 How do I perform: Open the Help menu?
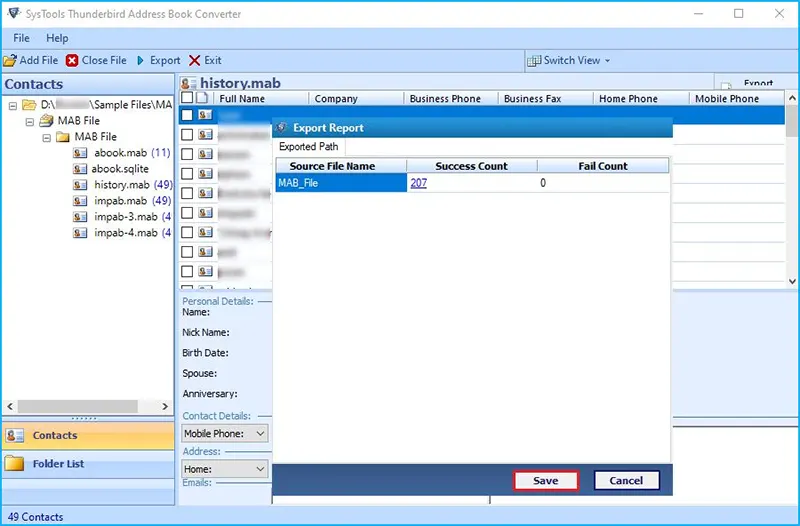click(x=57, y=38)
